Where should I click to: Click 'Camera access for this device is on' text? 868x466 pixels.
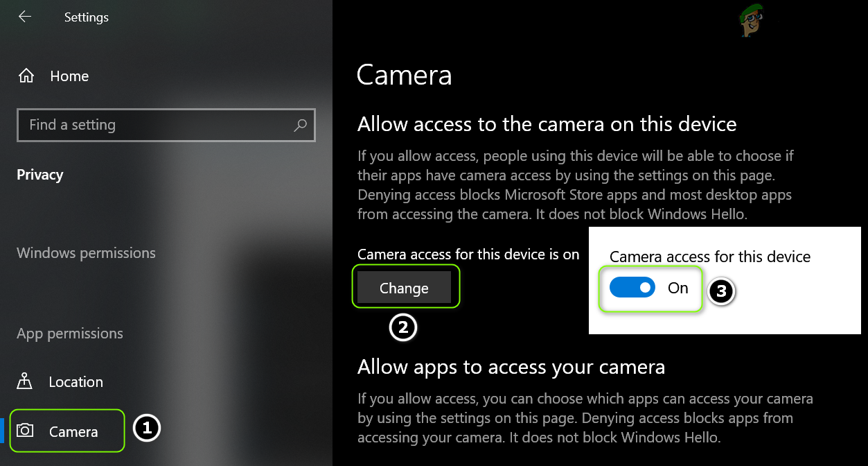(468, 254)
